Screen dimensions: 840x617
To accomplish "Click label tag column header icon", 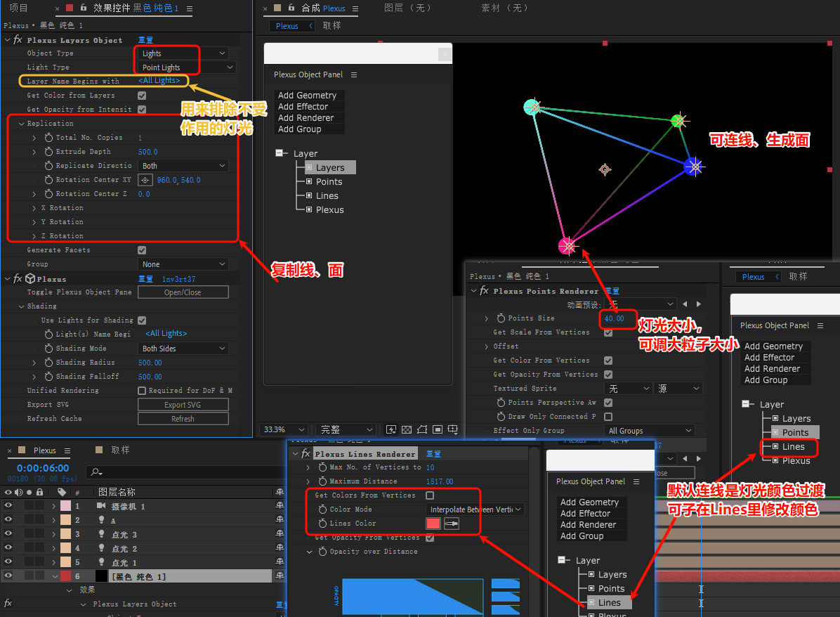I will pyautogui.click(x=62, y=492).
